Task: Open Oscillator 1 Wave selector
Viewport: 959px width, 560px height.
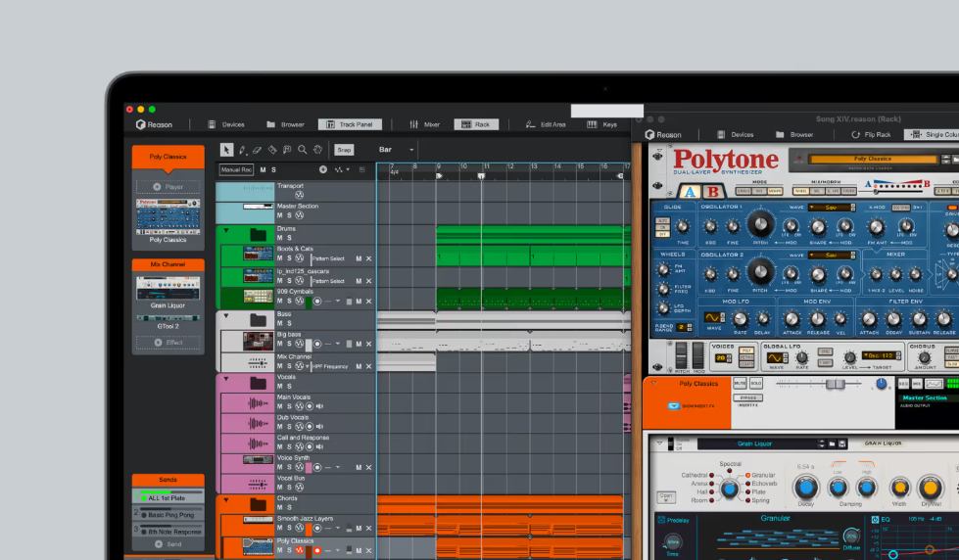Action: tap(832, 208)
